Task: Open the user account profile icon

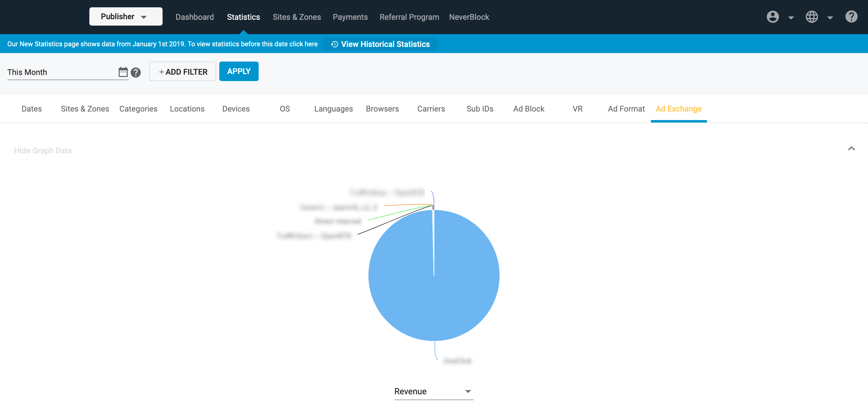Action: click(x=772, y=17)
